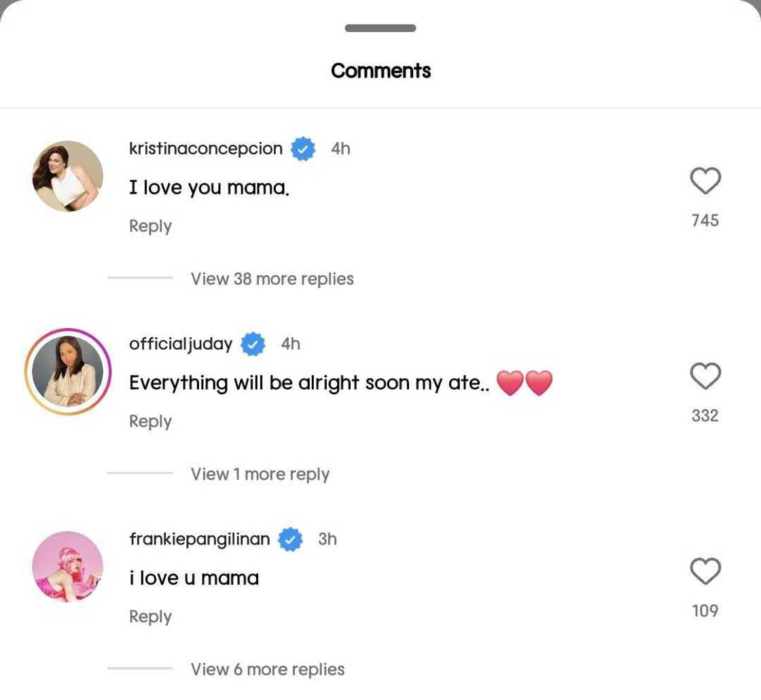Viewport: 761px width, 700px height.
Task: Click kristinaconcepcion's verified badge
Action: tap(303, 149)
